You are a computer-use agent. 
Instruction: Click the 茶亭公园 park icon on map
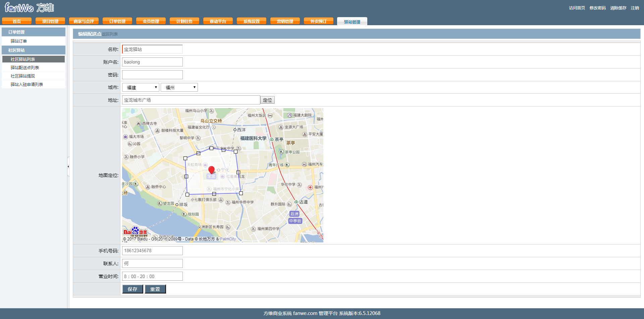tap(281, 152)
